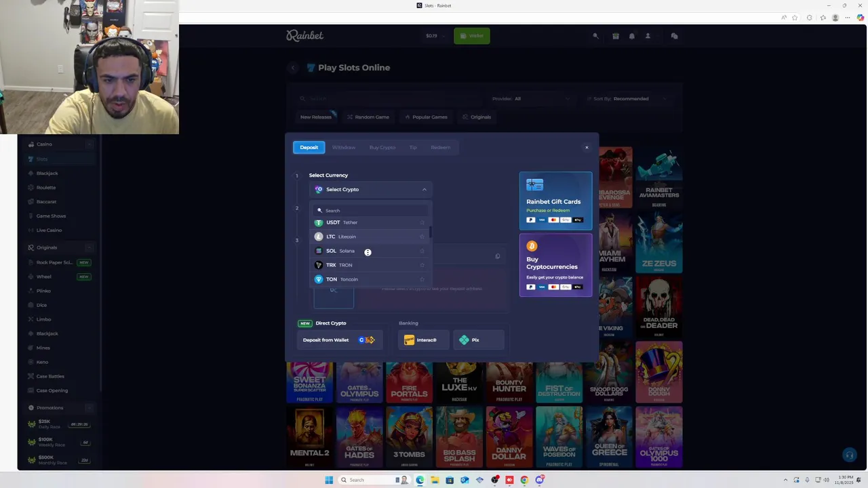Open Rainbet Gift Cards panel
Screen dimensions: 868x488
click(x=555, y=201)
